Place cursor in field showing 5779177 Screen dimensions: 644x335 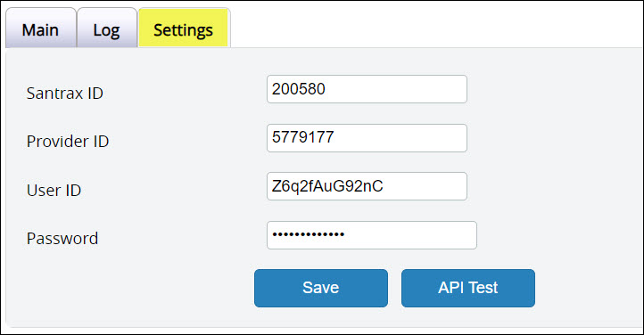pyautogui.click(x=367, y=138)
